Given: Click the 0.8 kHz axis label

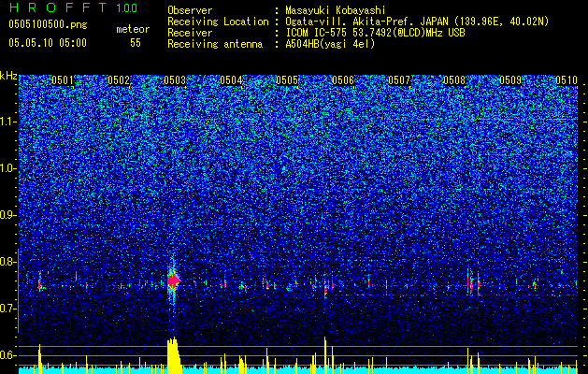Looking at the screenshot, I should coord(8,262).
